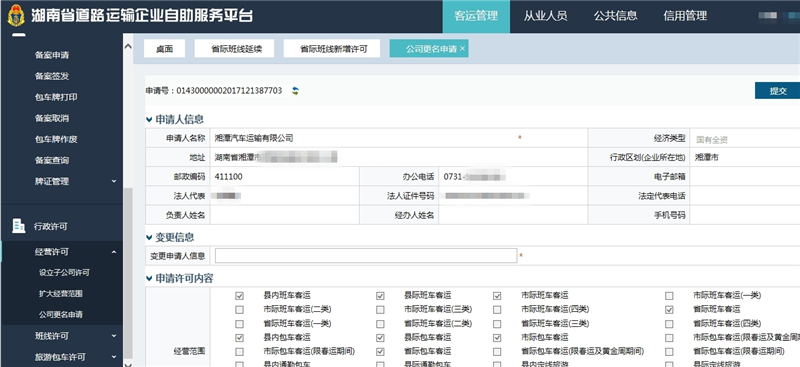
Task: Switch to the 从业人员 top menu
Action: click(545, 16)
